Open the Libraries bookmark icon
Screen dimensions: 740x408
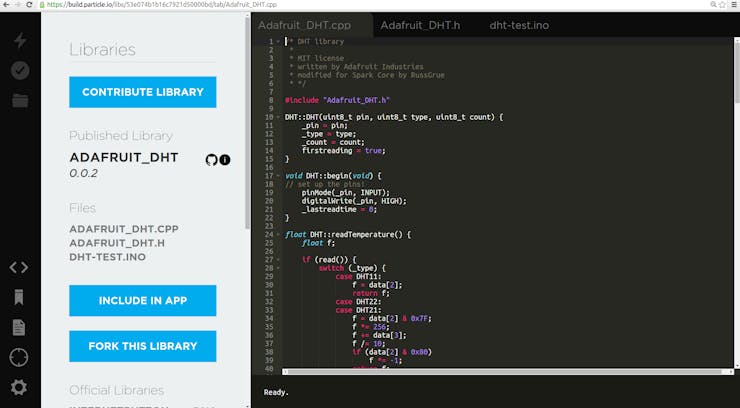pos(19,298)
